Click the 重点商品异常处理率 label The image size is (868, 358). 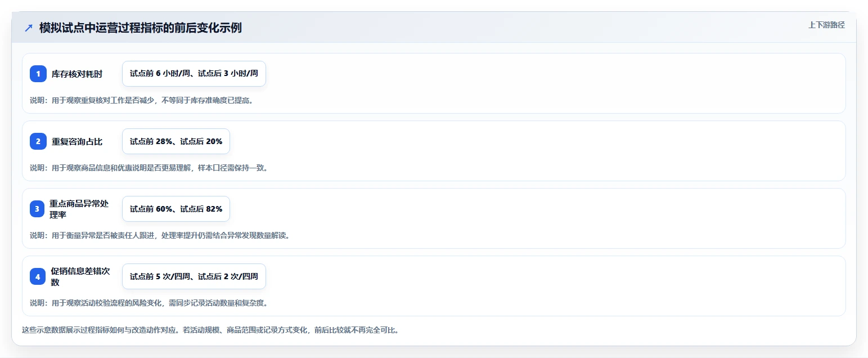click(x=79, y=209)
